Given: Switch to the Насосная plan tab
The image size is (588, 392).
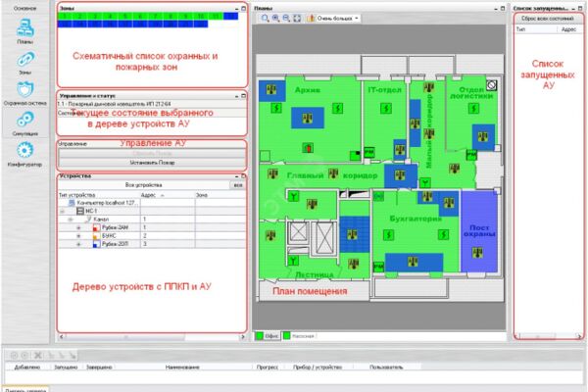Looking at the screenshot, I should 299,336.
